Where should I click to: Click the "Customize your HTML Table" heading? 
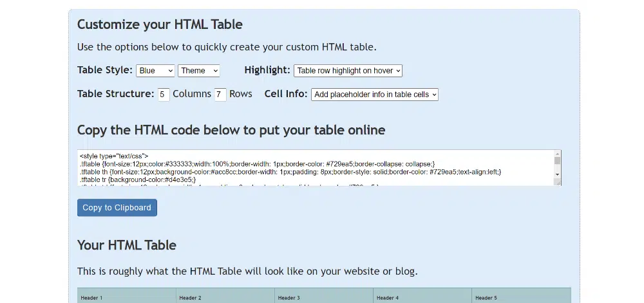pos(160,25)
